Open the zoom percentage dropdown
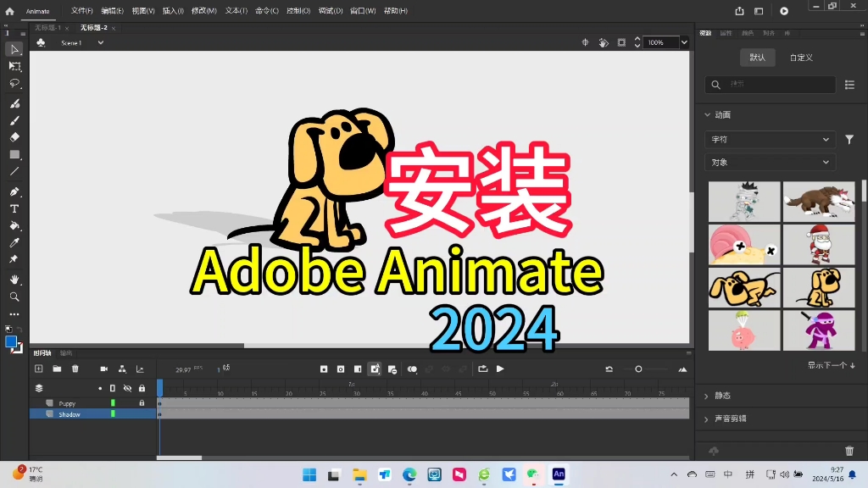This screenshot has width=868, height=488. coord(684,42)
